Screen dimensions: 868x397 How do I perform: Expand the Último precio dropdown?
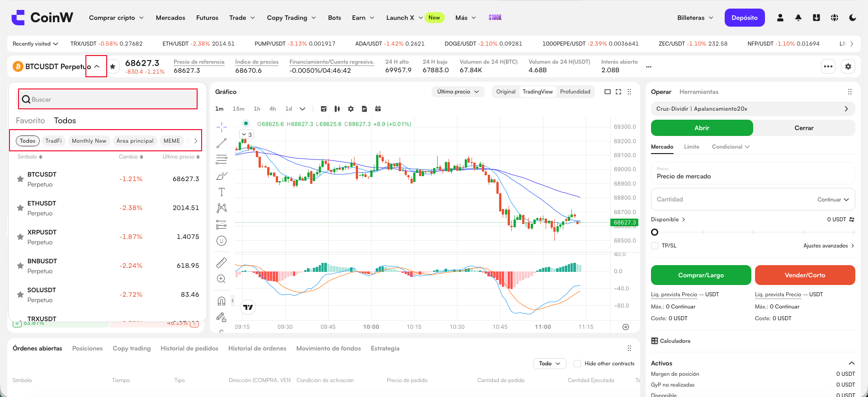coord(458,92)
